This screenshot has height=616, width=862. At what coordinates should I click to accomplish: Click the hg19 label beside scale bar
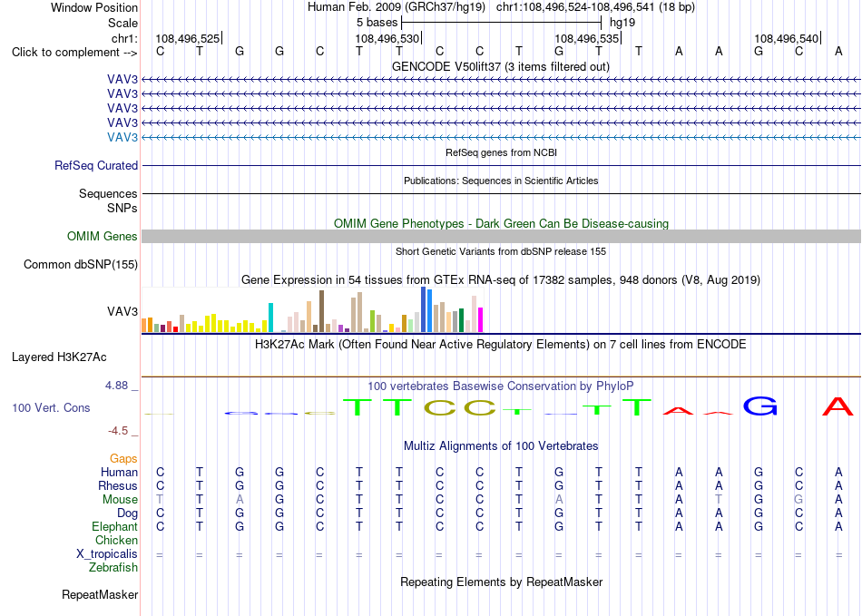(x=622, y=23)
